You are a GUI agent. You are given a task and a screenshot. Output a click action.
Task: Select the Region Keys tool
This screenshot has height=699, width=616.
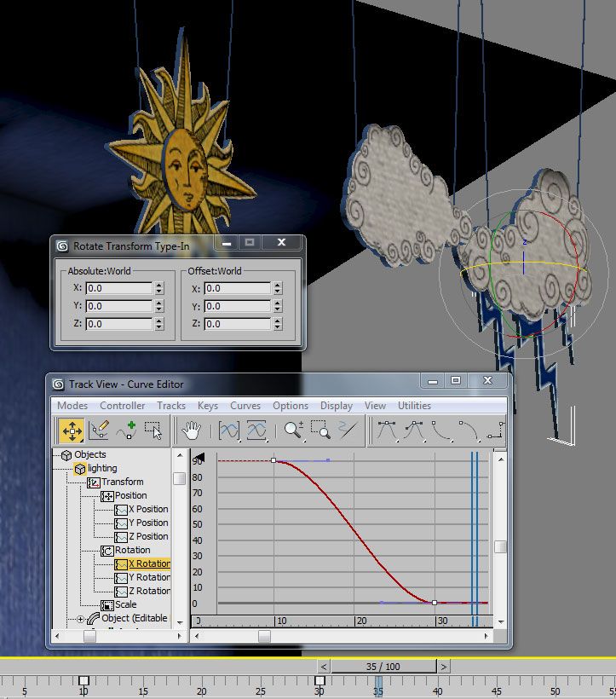point(153,430)
